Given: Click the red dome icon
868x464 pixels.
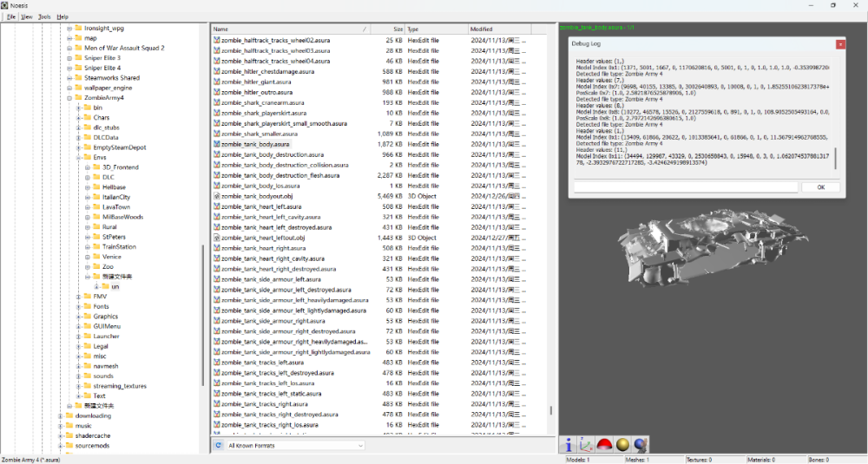Looking at the screenshot, I should 605,444.
